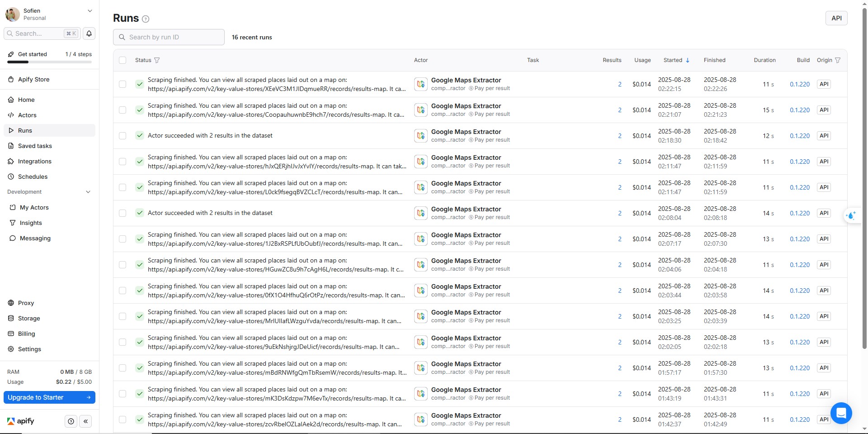Click the Runs help question mark icon
This screenshot has width=868, height=434.
pyautogui.click(x=146, y=19)
